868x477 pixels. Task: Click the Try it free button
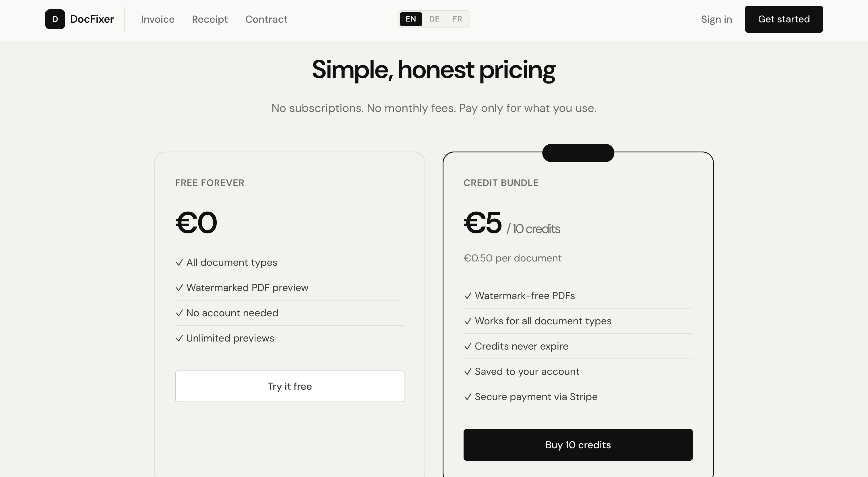coord(289,386)
